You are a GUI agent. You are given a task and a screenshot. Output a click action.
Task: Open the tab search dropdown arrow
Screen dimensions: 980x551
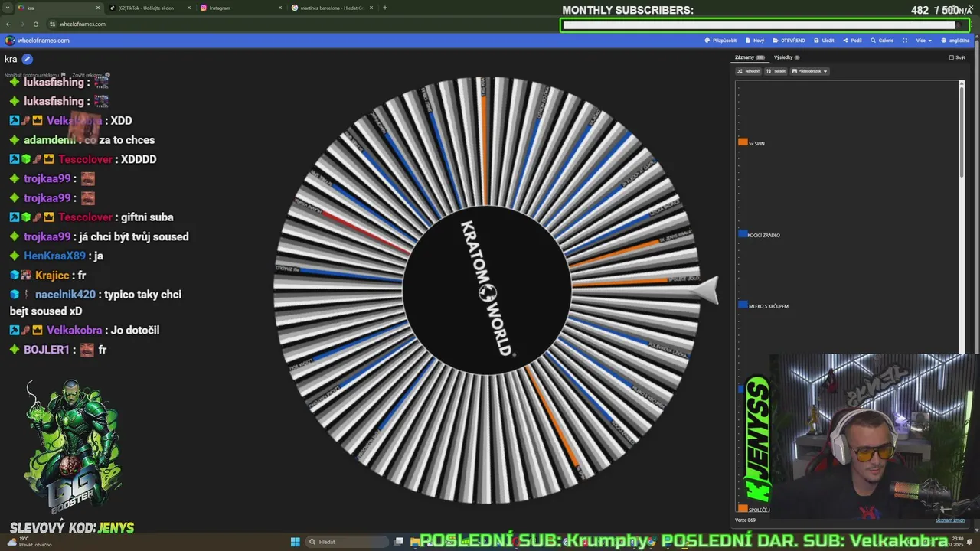pyautogui.click(x=8, y=8)
